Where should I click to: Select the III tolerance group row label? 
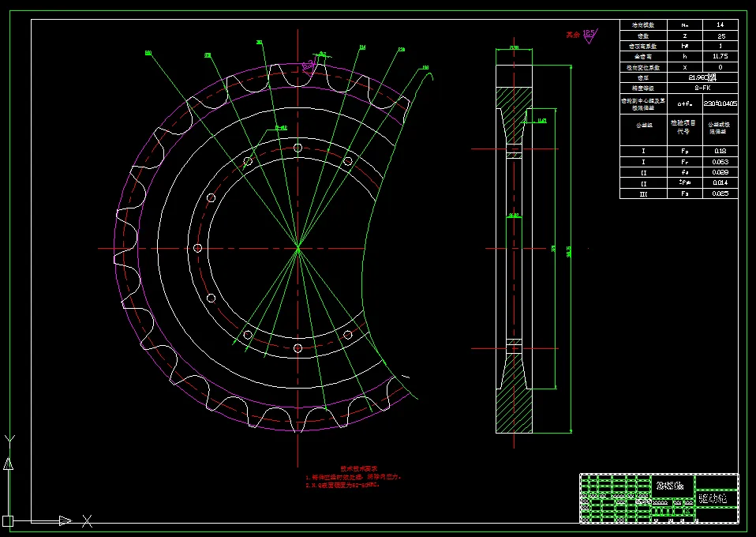point(644,194)
